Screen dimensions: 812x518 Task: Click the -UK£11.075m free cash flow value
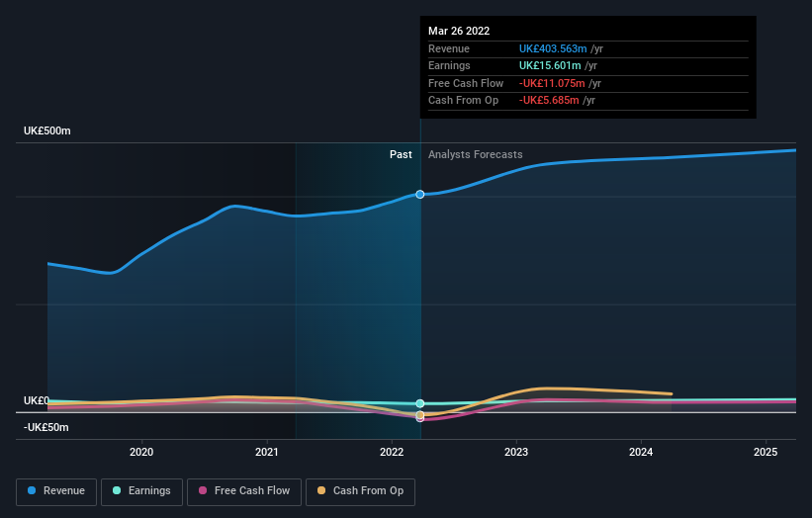[x=552, y=83]
